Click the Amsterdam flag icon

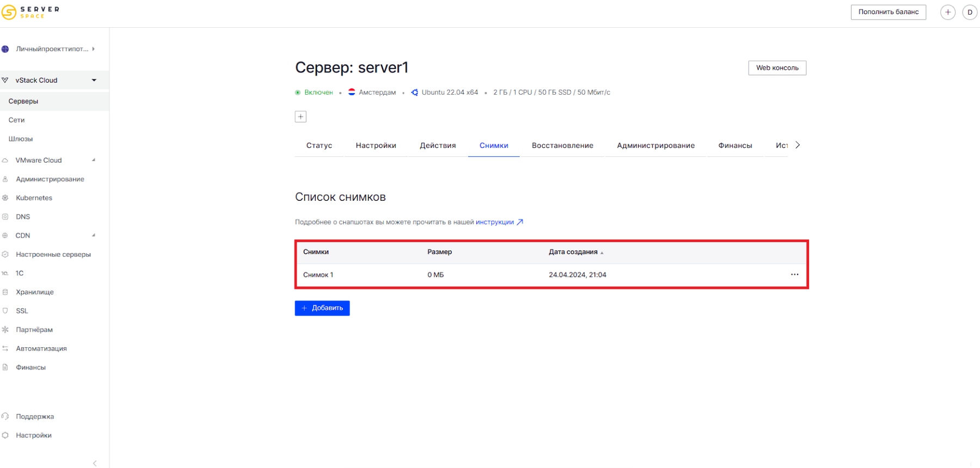click(352, 93)
